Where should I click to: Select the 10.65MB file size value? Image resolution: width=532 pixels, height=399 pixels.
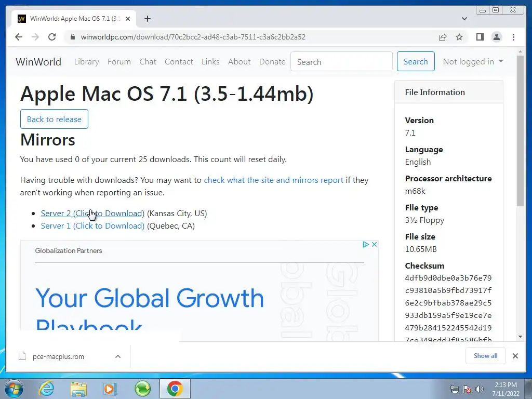(x=421, y=249)
